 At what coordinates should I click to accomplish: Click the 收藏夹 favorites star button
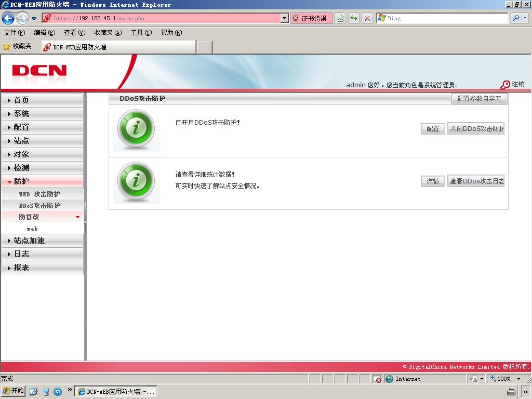pyautogui.click(x=17, y=46)
